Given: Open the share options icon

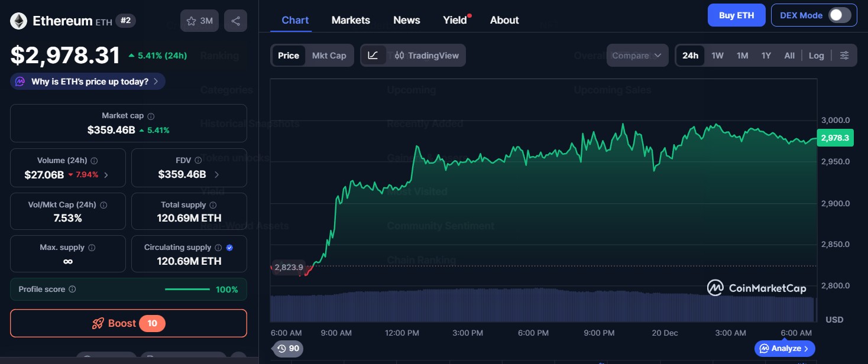Looking at the screenshot, I should (x=235, y=20).
